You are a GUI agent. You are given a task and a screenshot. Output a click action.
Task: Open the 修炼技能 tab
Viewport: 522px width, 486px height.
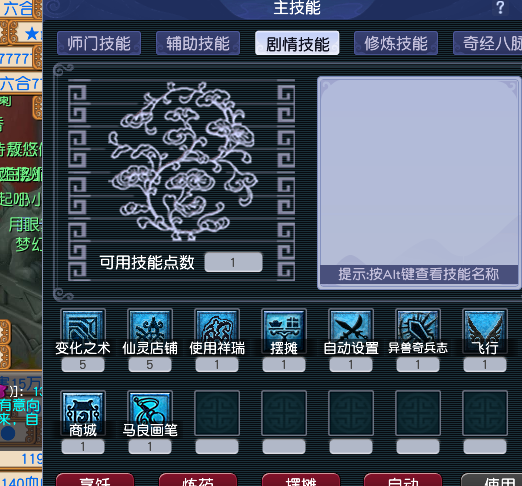pos(396,43)
